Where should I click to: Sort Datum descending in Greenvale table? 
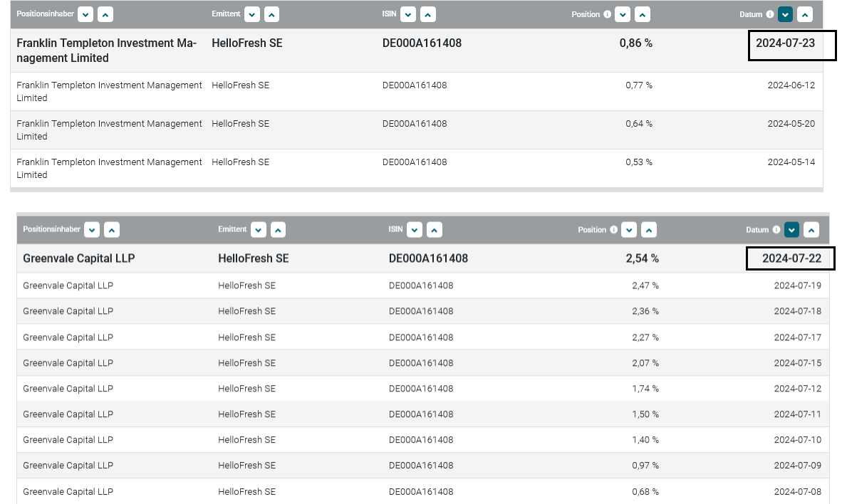(x=791, y=230)
